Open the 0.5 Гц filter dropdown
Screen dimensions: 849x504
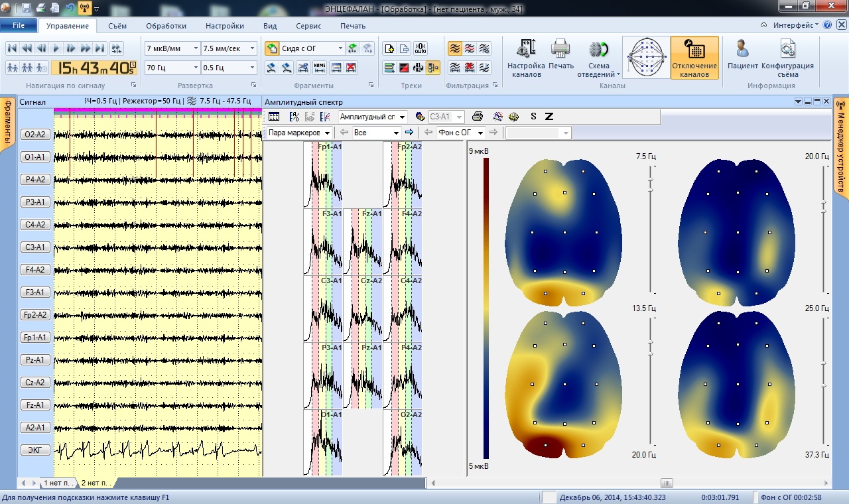pos(229,68)
